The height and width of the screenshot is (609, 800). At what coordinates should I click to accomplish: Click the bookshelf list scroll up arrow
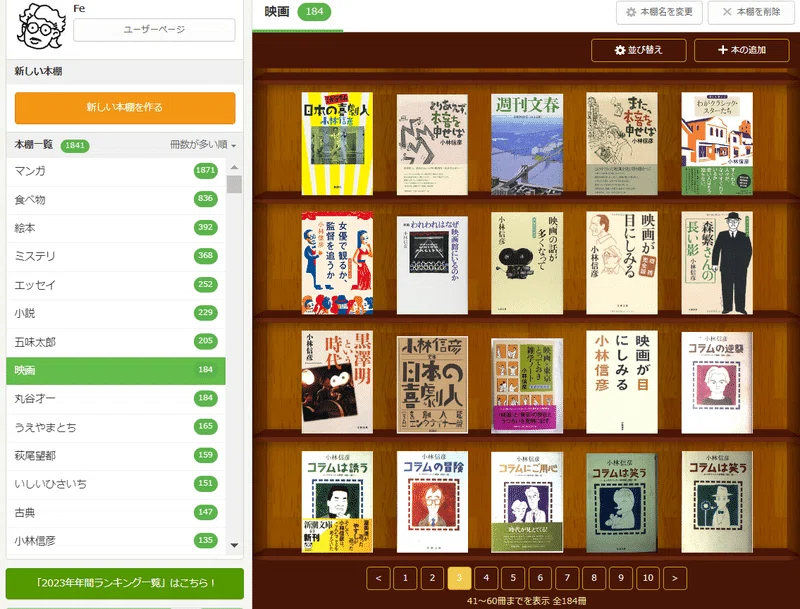234,167
